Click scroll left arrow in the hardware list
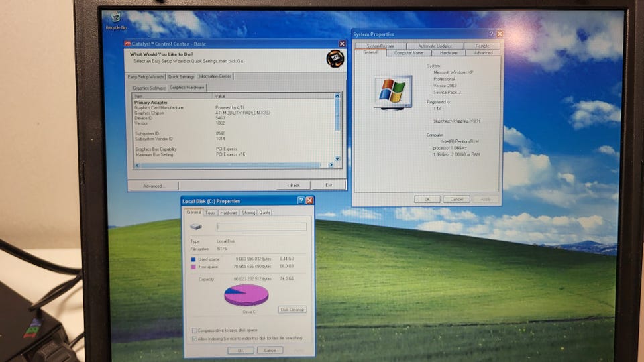 coord(137,165)
